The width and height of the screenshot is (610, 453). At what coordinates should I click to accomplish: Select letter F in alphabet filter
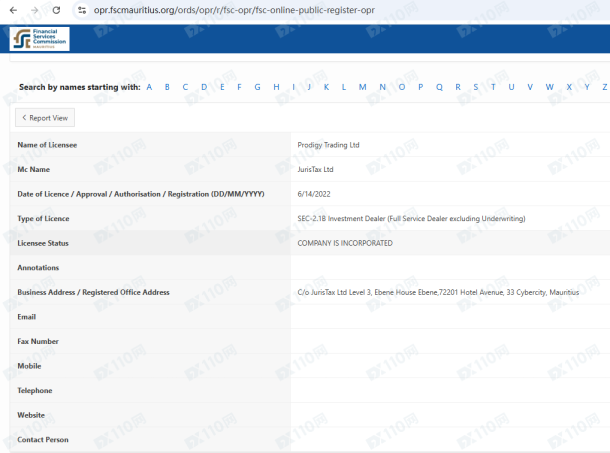pos(238,87)
